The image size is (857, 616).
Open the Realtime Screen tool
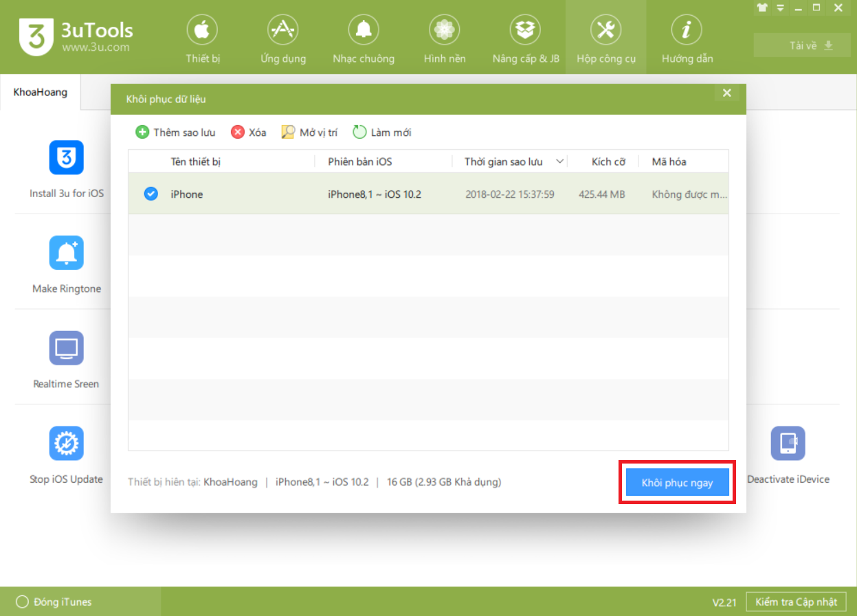pos(67,348)
